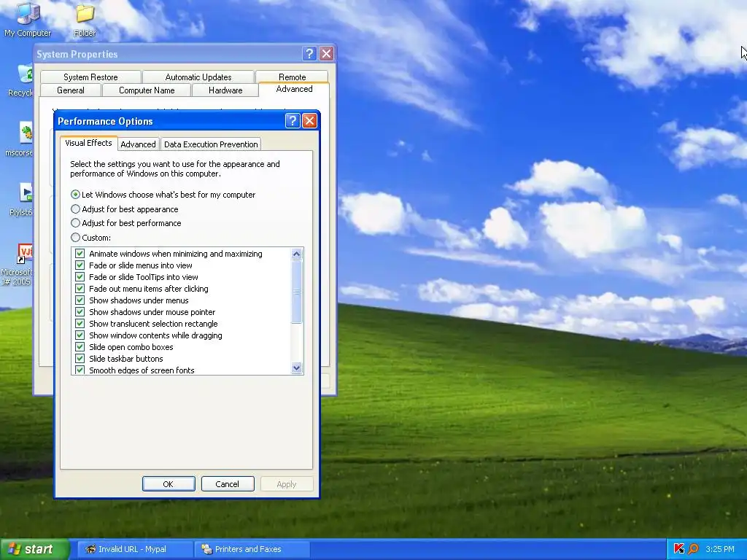Close the Performance Options dialog
Viewport: 747px width, 560px height.
point(309,121)
